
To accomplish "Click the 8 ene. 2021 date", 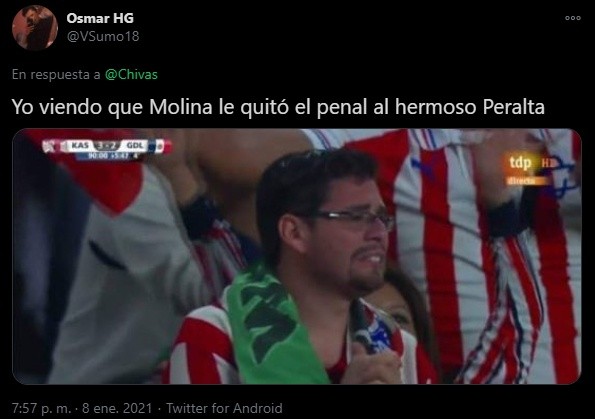I will click(117, 408).
